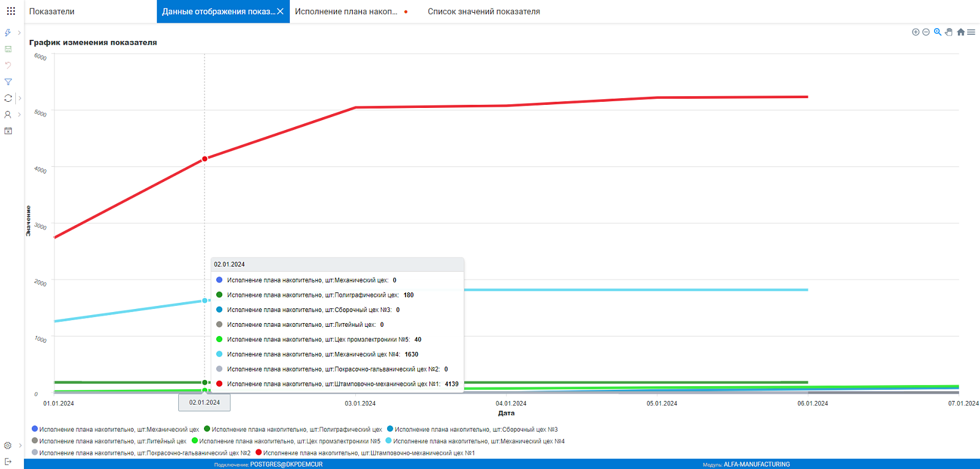The width and height of the screenshot is (980, 469).
Task: Expand arrow next to lightning icon
Action: point(20,32)
